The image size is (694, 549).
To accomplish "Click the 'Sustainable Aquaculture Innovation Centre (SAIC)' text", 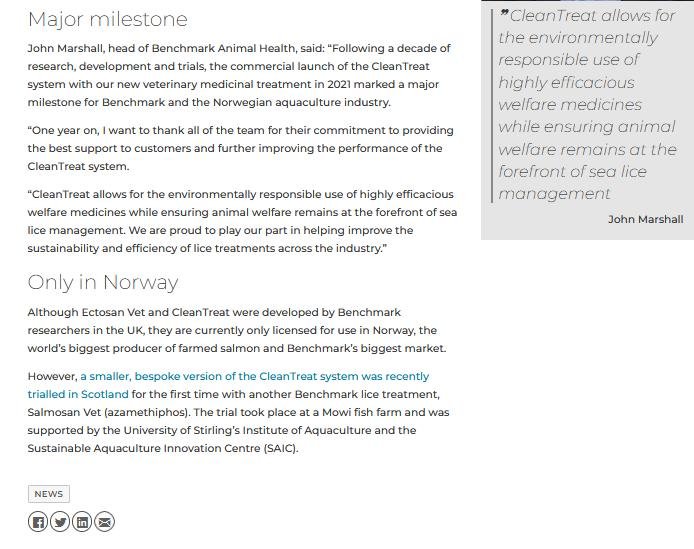I will pos(162,448).
